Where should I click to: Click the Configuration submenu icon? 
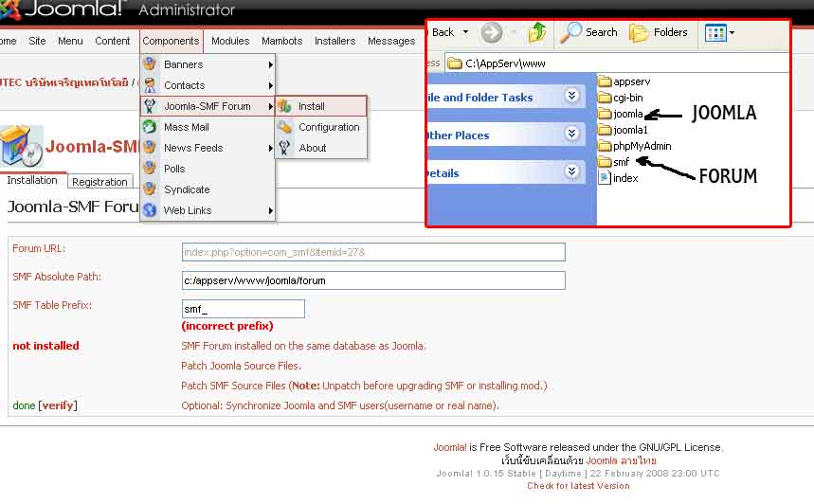[x=284, y=127]
